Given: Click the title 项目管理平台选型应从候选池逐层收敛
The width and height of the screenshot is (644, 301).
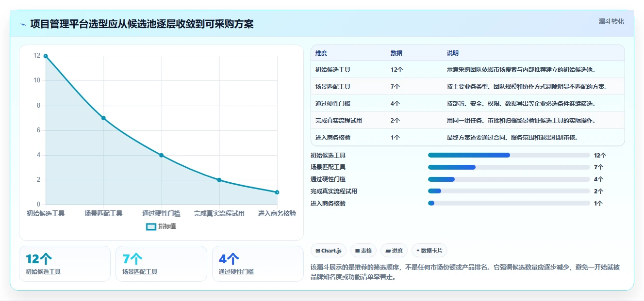Looking at the screenshot, I should click(142, 24).
